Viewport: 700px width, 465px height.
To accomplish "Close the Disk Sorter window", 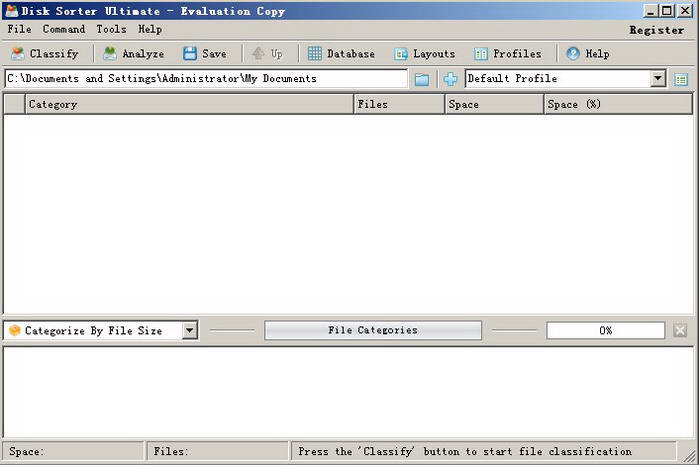I will tap(685, 11).
